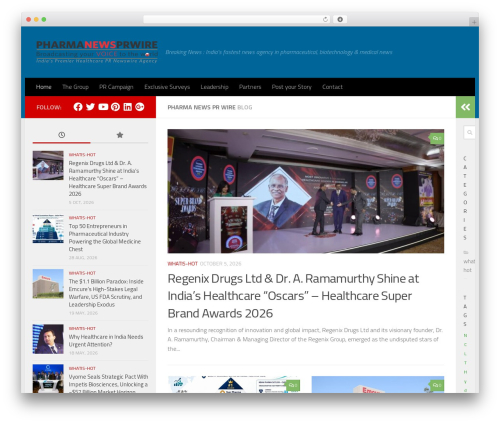
Task: Click the featured article excerpt text
Action: 305,339
